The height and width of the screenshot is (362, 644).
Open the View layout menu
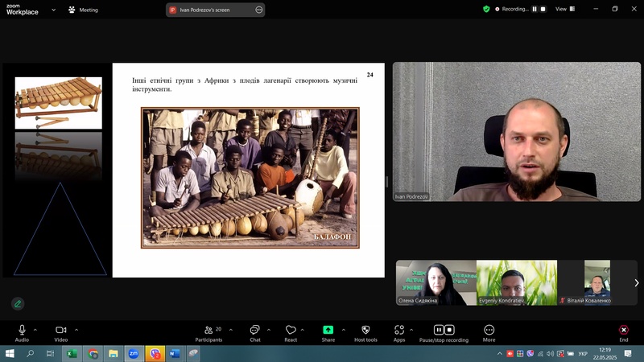click(x=565, y=9)
